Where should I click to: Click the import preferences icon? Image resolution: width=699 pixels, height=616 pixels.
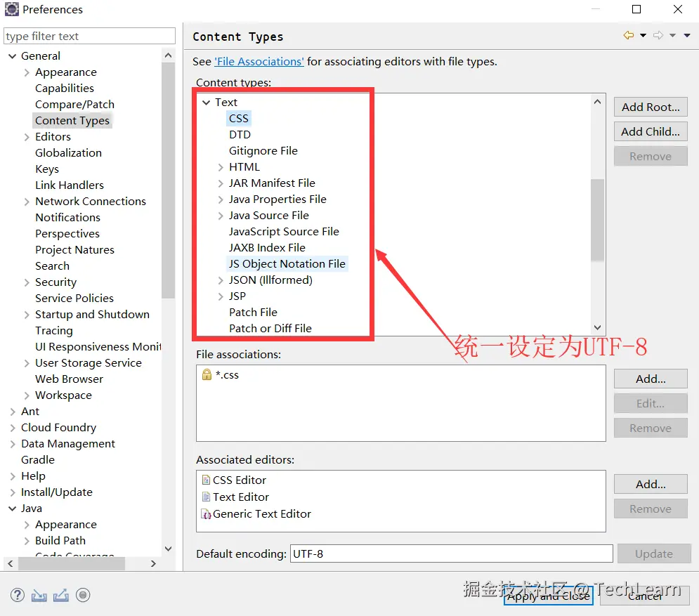(39, 595)
